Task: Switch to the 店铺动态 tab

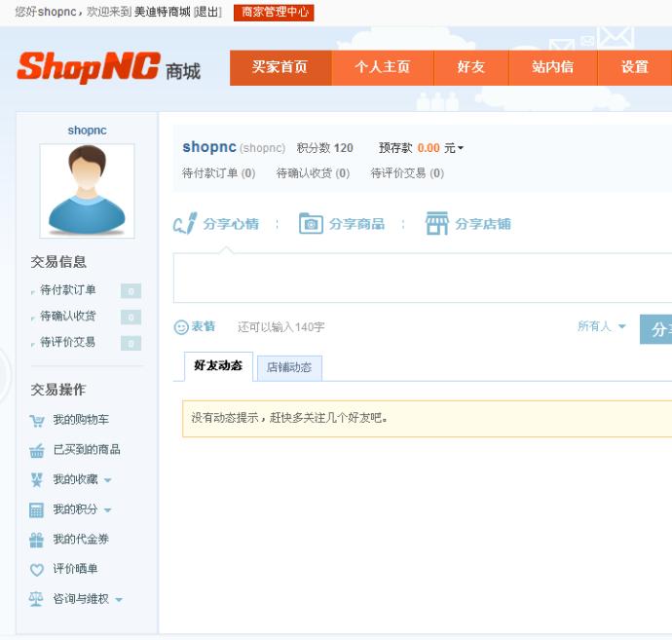Action: (289, 368)
